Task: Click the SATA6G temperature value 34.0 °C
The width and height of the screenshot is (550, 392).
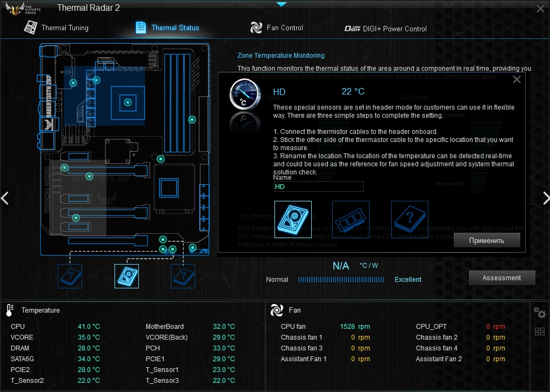Action: point(89,359)
